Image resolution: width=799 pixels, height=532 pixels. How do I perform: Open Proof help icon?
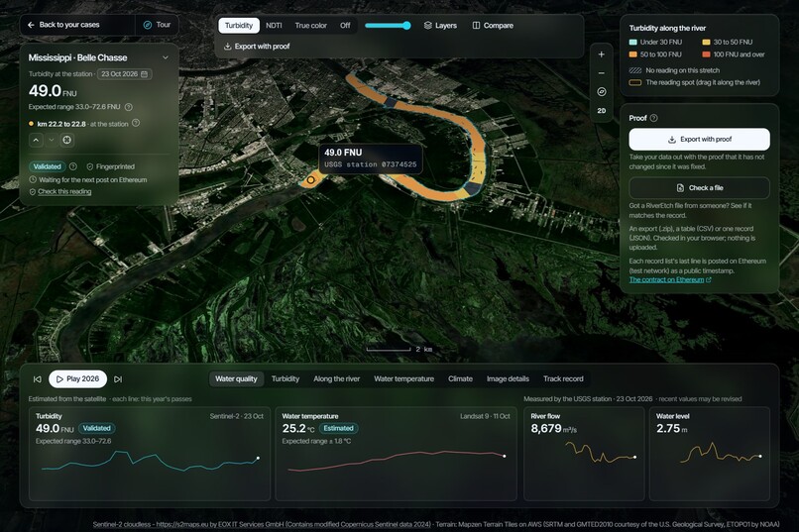point(654,118)
